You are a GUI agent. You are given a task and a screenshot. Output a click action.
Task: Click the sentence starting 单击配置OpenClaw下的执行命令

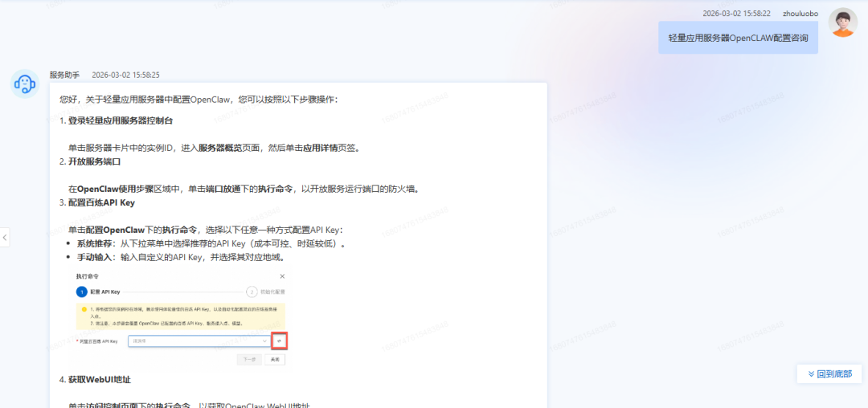(x=206, y=230)
